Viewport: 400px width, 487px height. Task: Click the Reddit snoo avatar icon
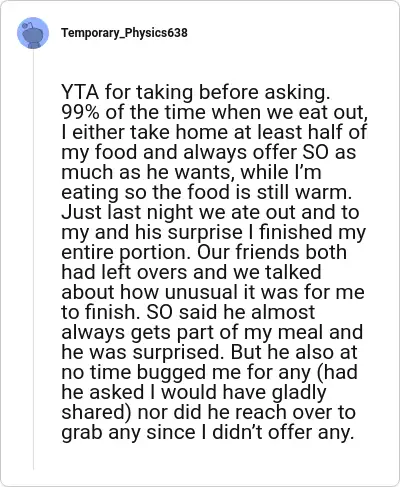[33, 33]
